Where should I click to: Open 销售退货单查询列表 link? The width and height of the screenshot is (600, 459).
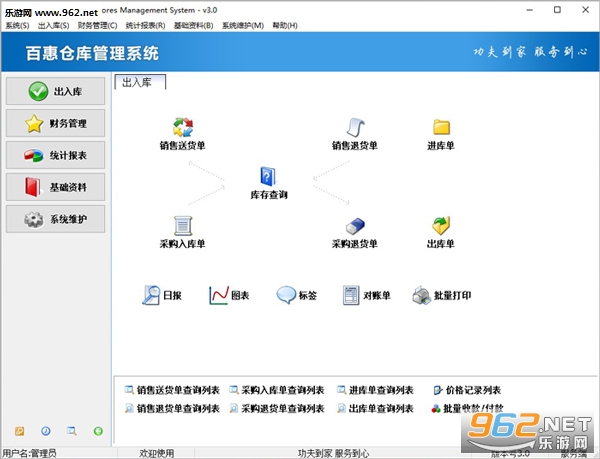(172, 409)
